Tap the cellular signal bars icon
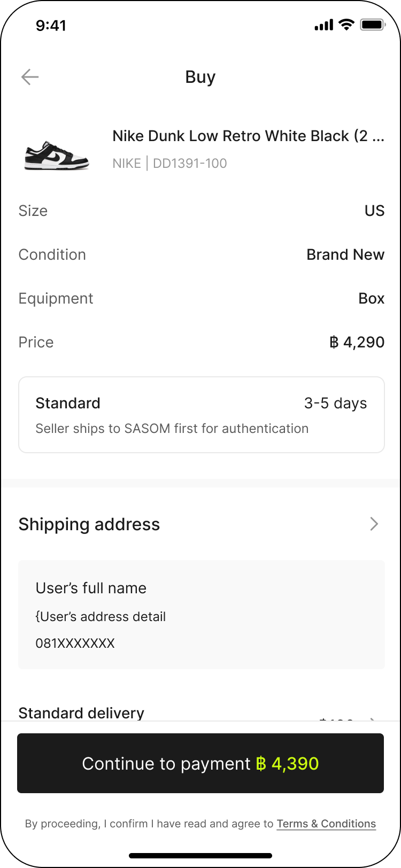 coord(323,25)
